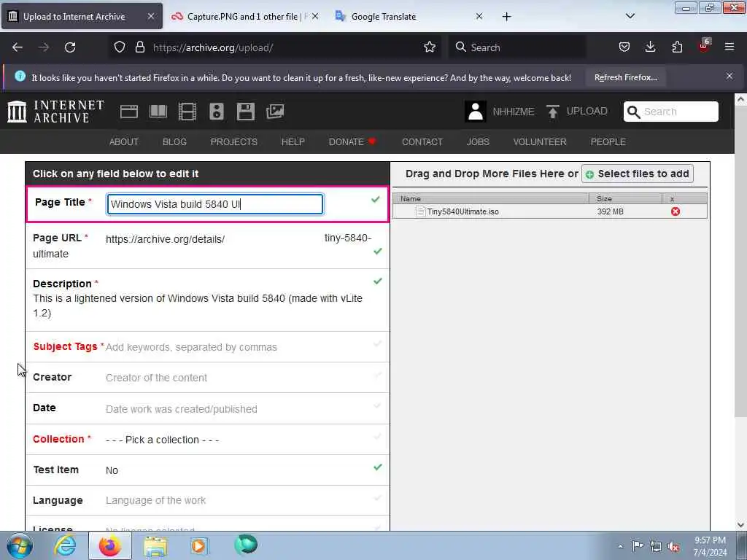Open the VOLUNTEER link
Screen dimensions: 747x560
[540, 142]
